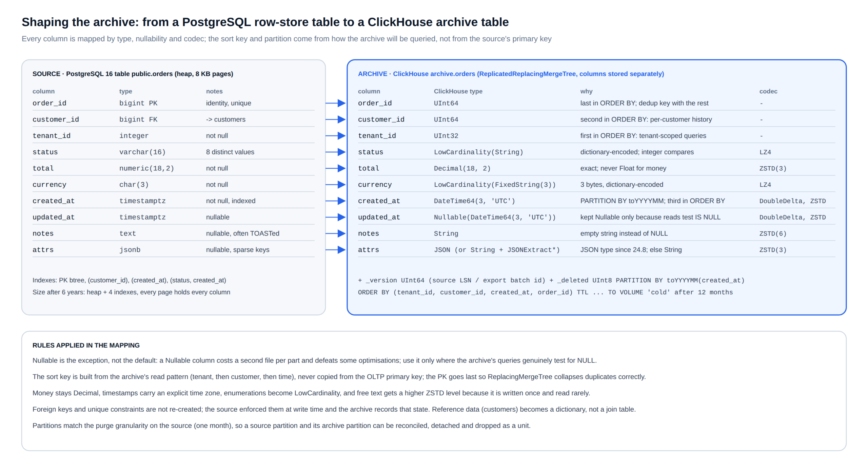The image size is (868, 467).
Task: Click the archive 'why' column header
Action: (x=586, y=91)
